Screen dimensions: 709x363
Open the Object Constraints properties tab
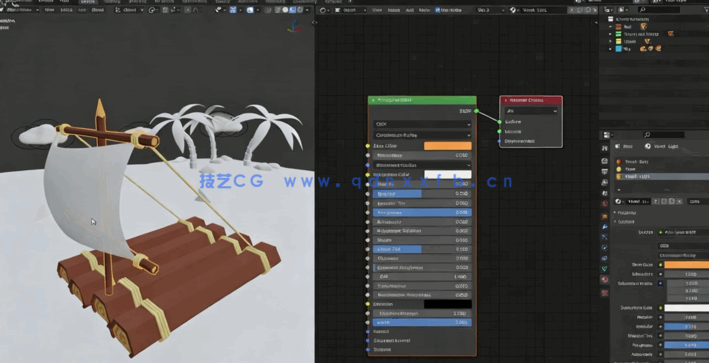pyautogui.click(x=605, y=259)
